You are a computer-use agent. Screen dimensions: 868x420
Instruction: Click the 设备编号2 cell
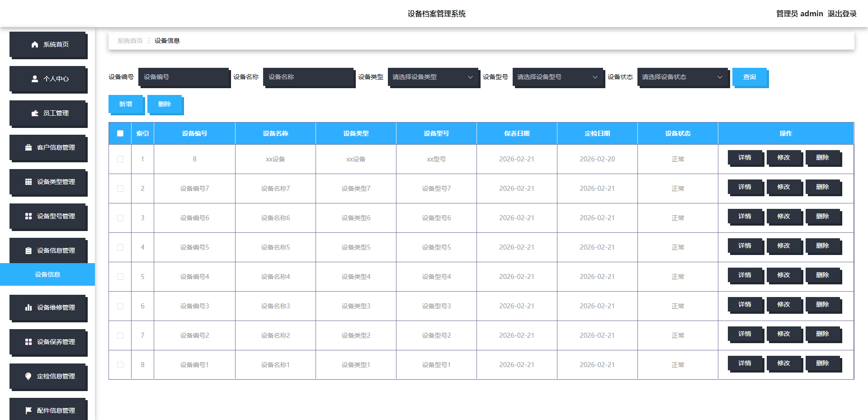pos(194,335)
